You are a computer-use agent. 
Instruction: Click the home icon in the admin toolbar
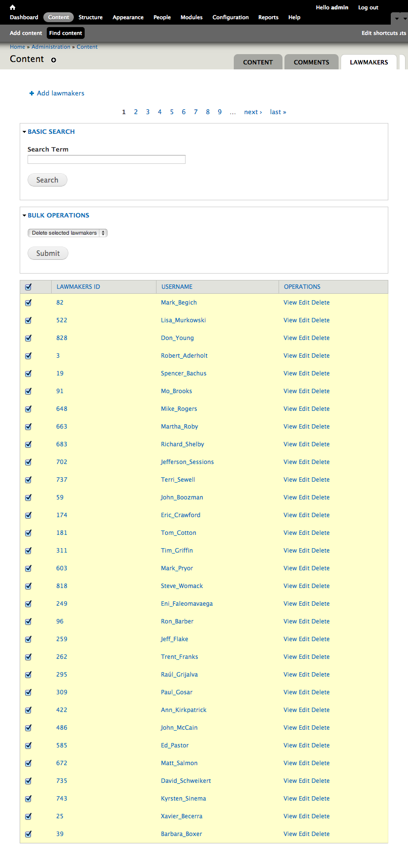pyautogui.click(x=12, y=7)
